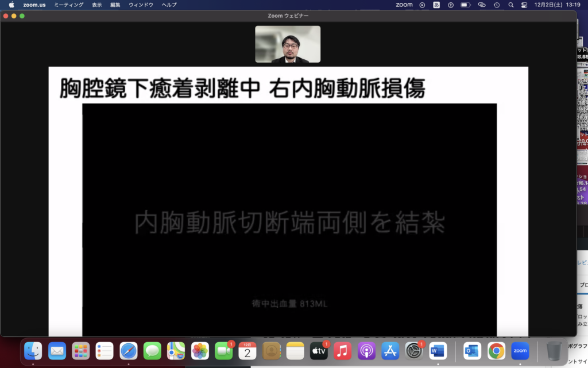Image resolution: width=588 pixels, height=368 pixels.
Task: Click the Zoom status icon in menu bar
Action: click(x=404, y=5)
